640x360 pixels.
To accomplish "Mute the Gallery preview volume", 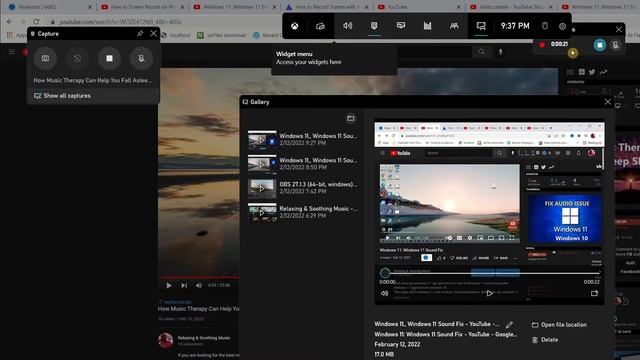I will pyautogui.click(x=384, y=293).
